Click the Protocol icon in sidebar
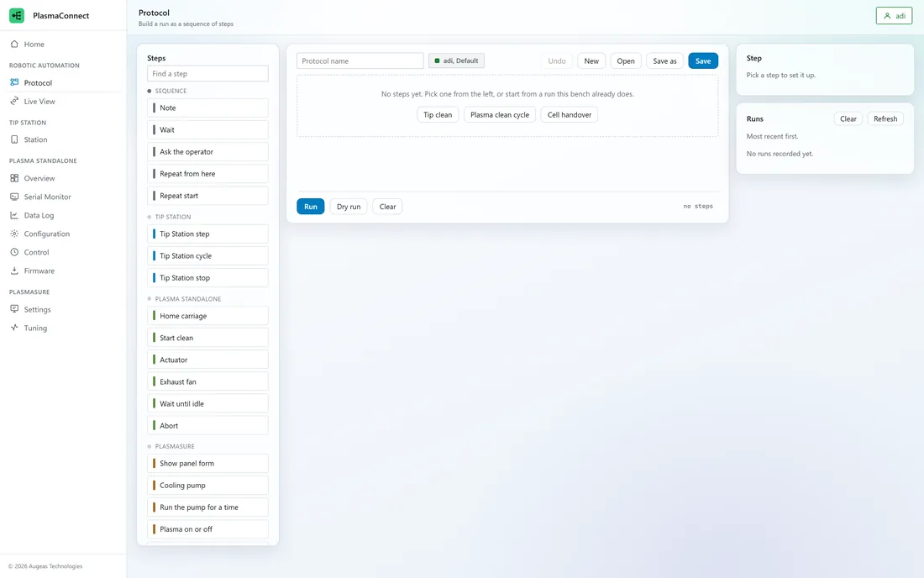The height and width of the screenshot is (578, 924). [x=14, y=82]
